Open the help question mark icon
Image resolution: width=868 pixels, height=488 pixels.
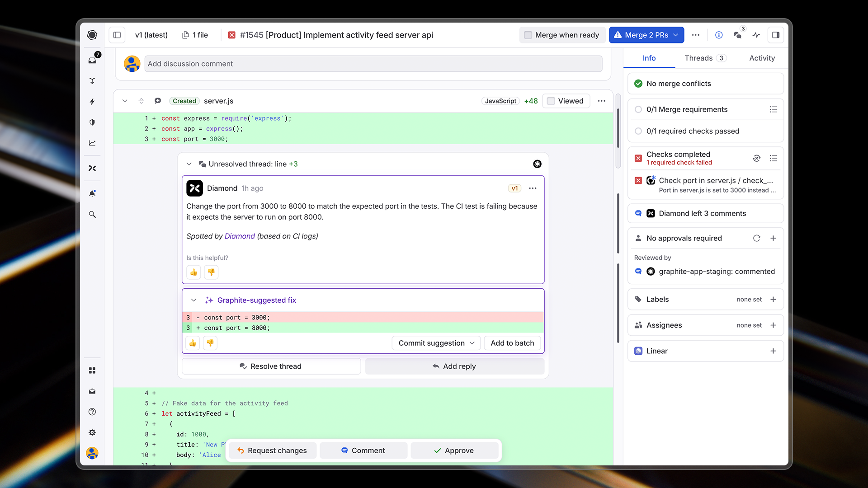click(92, 412)
